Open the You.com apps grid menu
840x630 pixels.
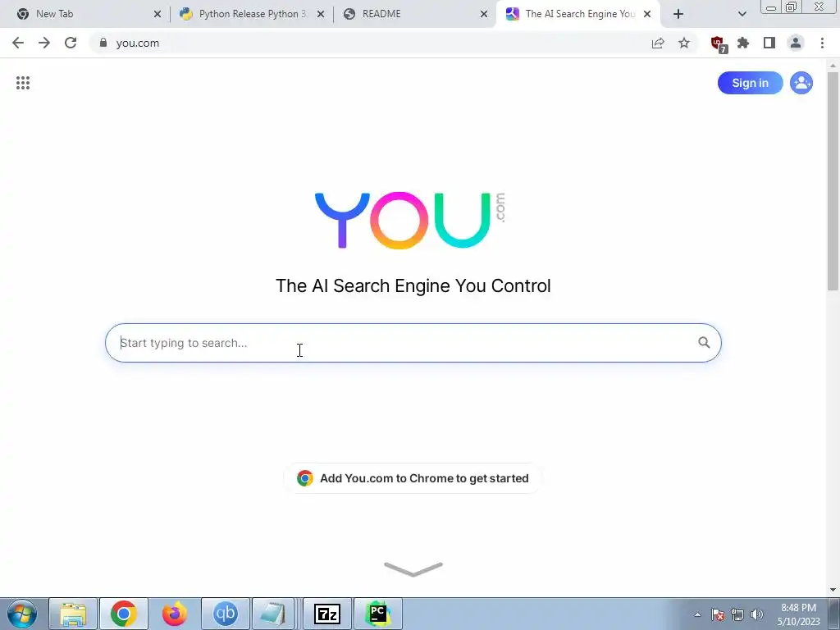point(22,83)
